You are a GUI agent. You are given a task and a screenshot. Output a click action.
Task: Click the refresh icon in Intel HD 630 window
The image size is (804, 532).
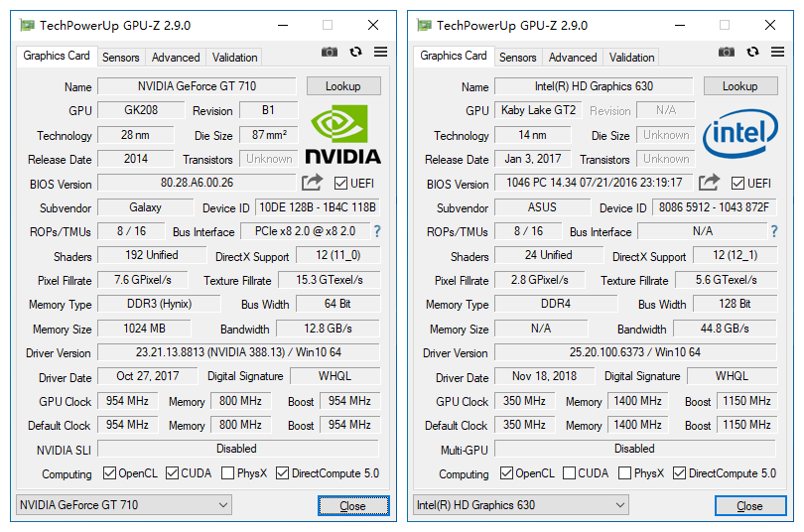coord(752,52)
